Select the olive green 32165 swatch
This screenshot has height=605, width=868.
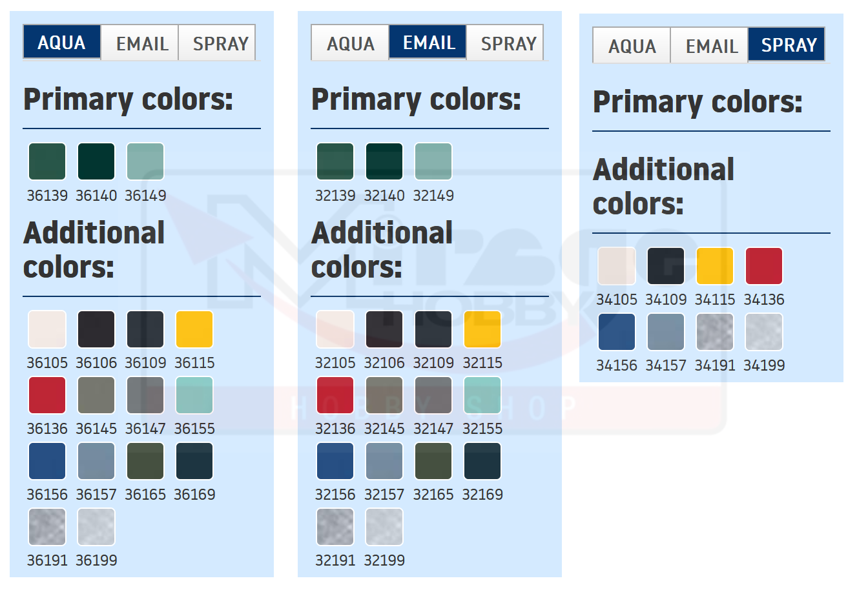pyautogui.click(x=433, y=461)
